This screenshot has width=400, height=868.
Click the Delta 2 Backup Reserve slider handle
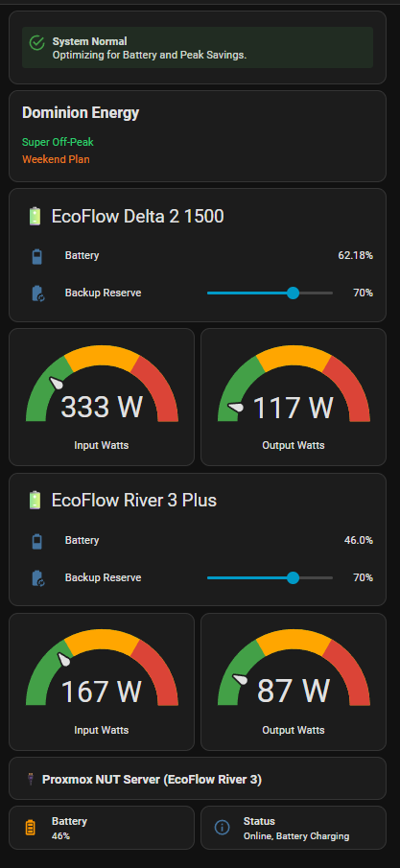[294, 293]
